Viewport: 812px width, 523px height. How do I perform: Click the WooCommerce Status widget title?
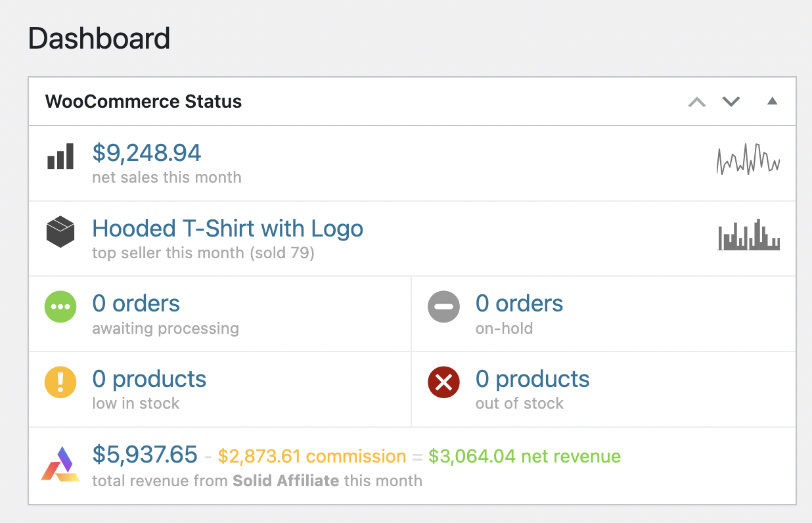pyautogui.click(x=143, y=101)
